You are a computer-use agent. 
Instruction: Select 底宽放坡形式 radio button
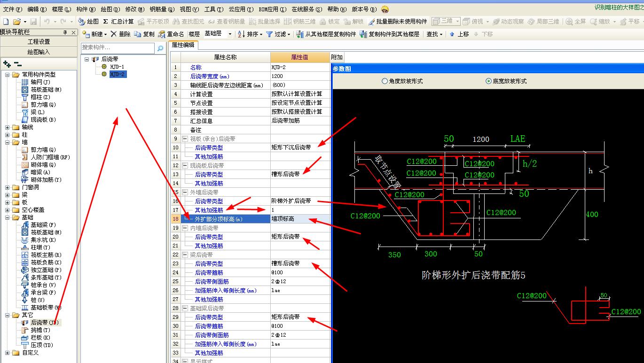coord(488,81)
